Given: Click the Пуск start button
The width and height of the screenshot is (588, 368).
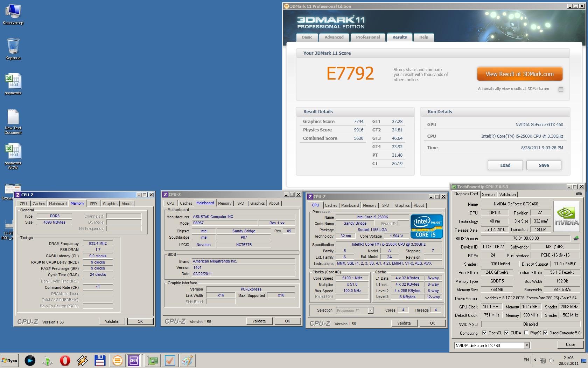Looking at the screenshot, I should pyautogui.click(x=9, y=360).
